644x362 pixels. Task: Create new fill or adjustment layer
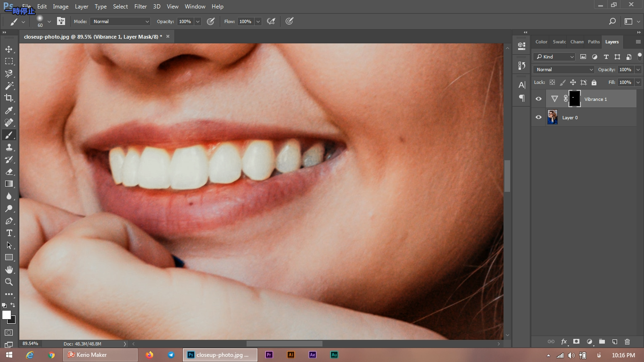(589, 342)
